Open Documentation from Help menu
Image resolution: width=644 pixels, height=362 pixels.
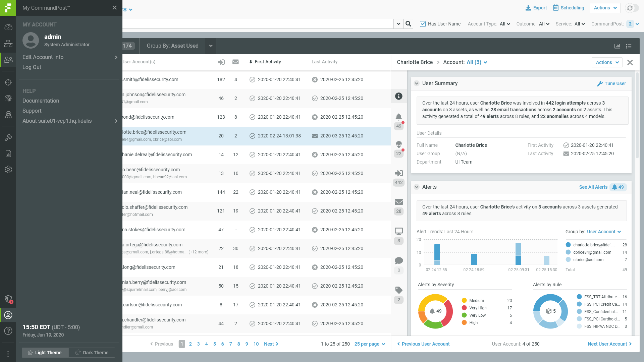coord(41,101)
